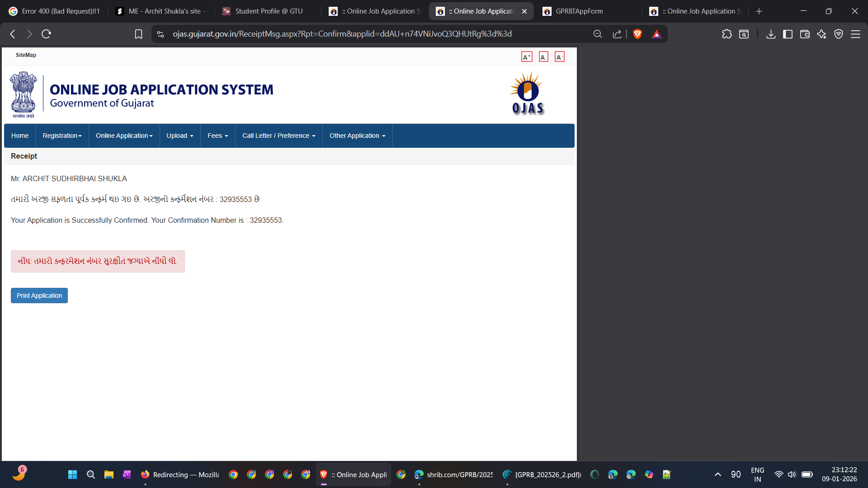Reset to normal font size A
Image resolution: width=868 pixels, height=488 pixels.
pyautogui.click(x=543, y=57)
